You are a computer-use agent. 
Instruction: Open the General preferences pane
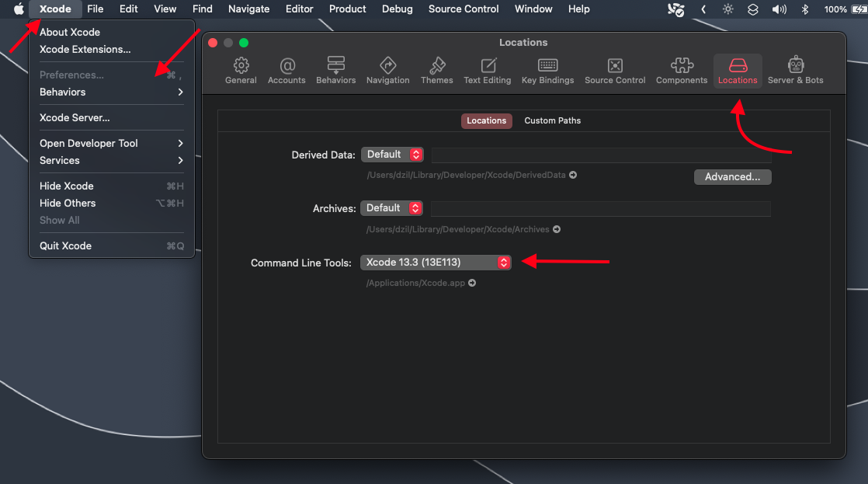point(241,70)
